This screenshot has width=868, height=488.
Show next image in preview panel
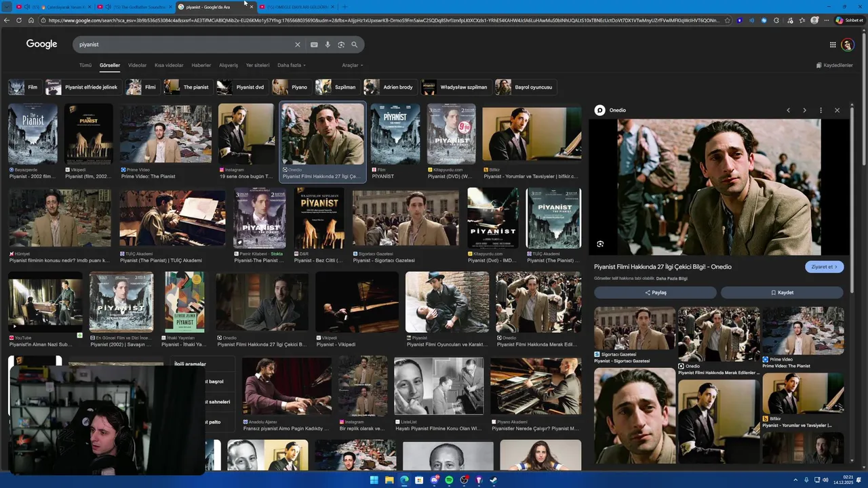click(x=804, y=110)
